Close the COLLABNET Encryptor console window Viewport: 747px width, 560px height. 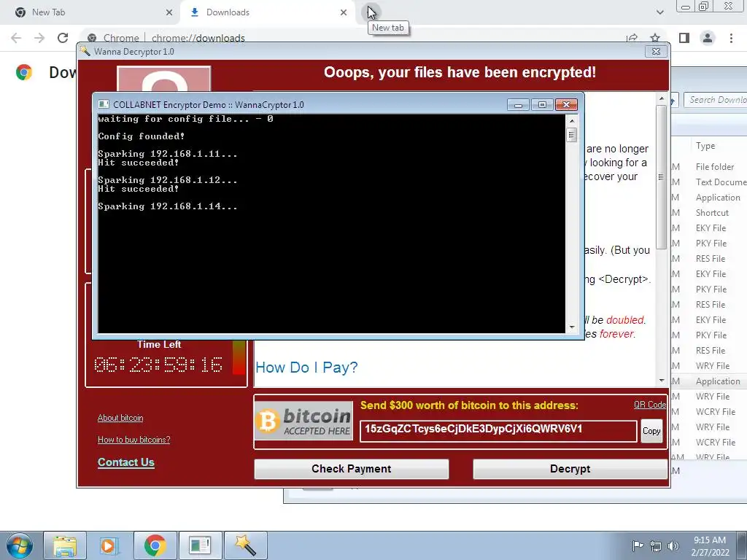coord(566,105)
